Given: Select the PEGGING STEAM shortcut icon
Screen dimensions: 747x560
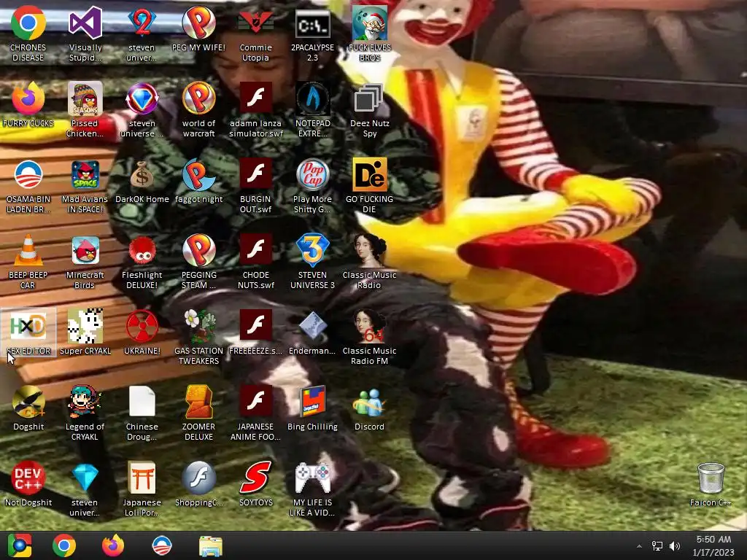Looking at the screenshot, I should (x=198, y=250).
